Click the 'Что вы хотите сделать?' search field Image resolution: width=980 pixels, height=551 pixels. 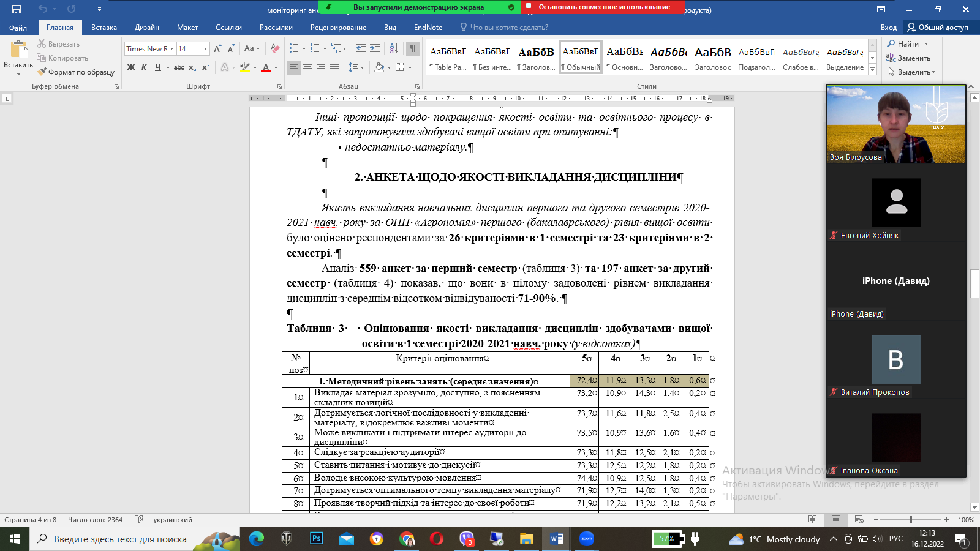tap(509, 28)
